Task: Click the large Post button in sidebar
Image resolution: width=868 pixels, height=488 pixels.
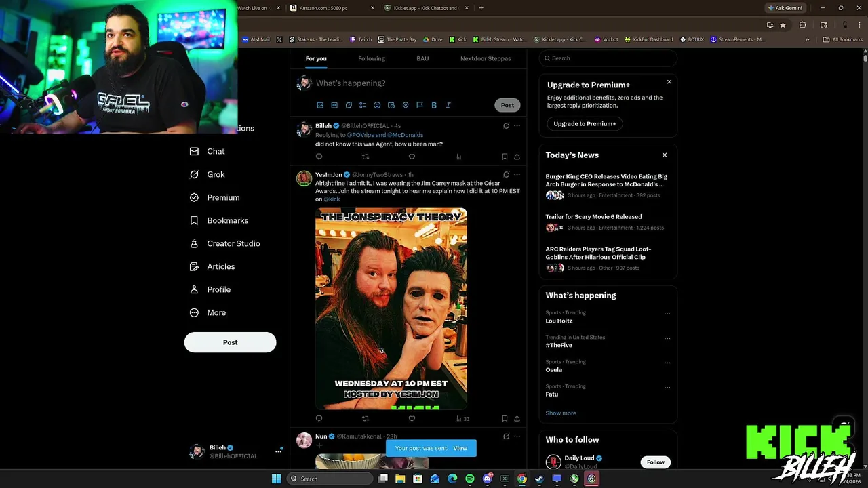Action: (x=231, y=342)
